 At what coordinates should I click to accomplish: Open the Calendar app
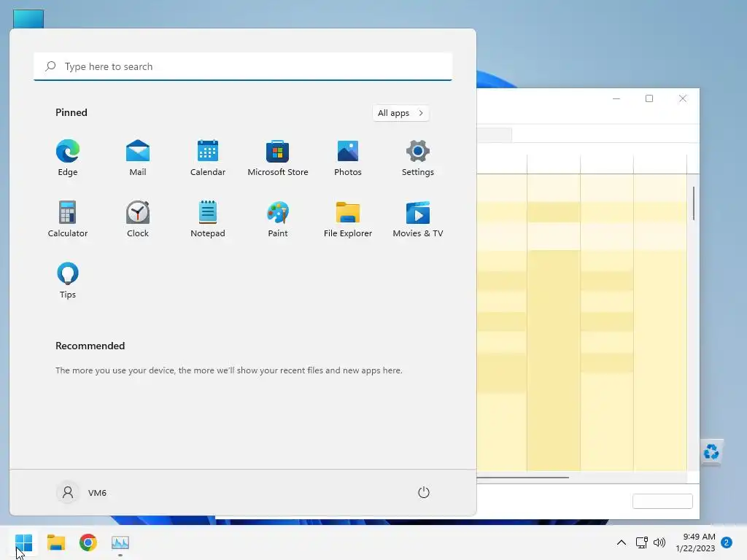coord(208,158)
